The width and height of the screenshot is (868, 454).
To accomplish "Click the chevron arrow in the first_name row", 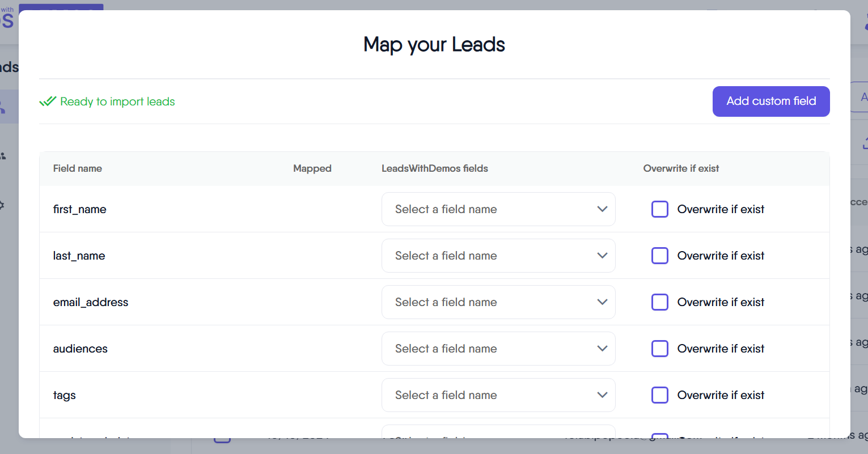I will pyautogui.click(x=602, y=209).
